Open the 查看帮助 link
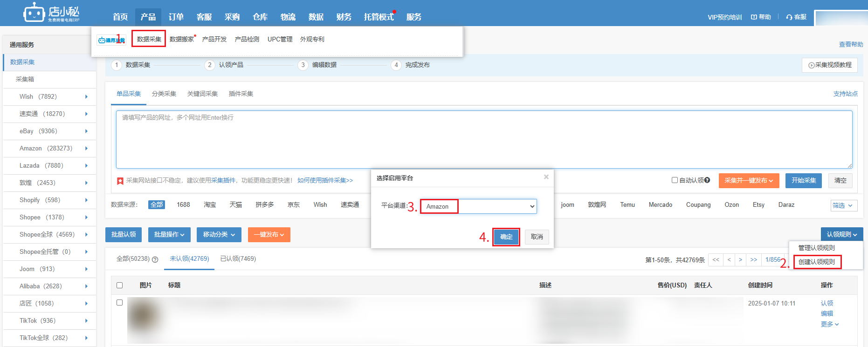The image size is (868, 347). [x=851, y=44]
